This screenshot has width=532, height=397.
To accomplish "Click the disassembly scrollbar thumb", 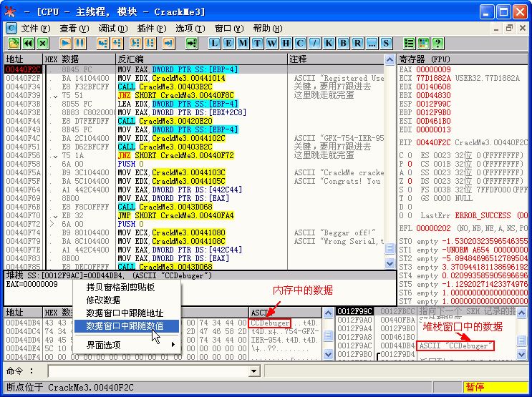I will pyautogui.click(x=390, y=248).
